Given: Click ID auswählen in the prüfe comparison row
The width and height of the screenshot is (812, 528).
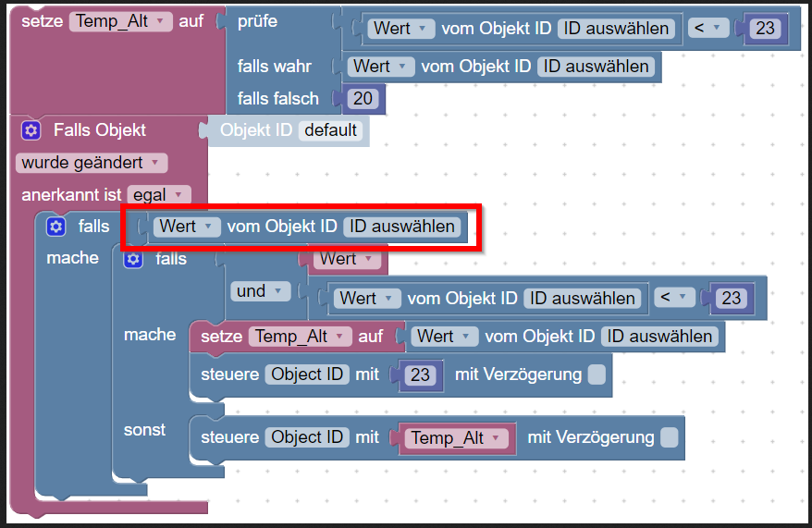Looking at the screenshot, I should pos(616,28).
